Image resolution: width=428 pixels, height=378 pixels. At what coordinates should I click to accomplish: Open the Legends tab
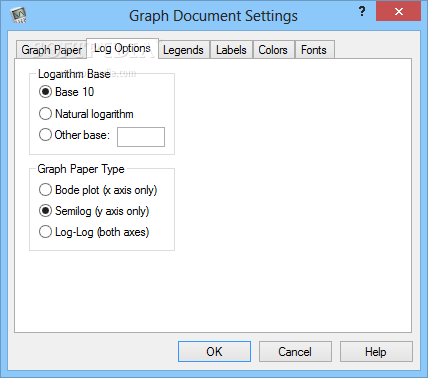pyautogui.click(x=183, y=50)
